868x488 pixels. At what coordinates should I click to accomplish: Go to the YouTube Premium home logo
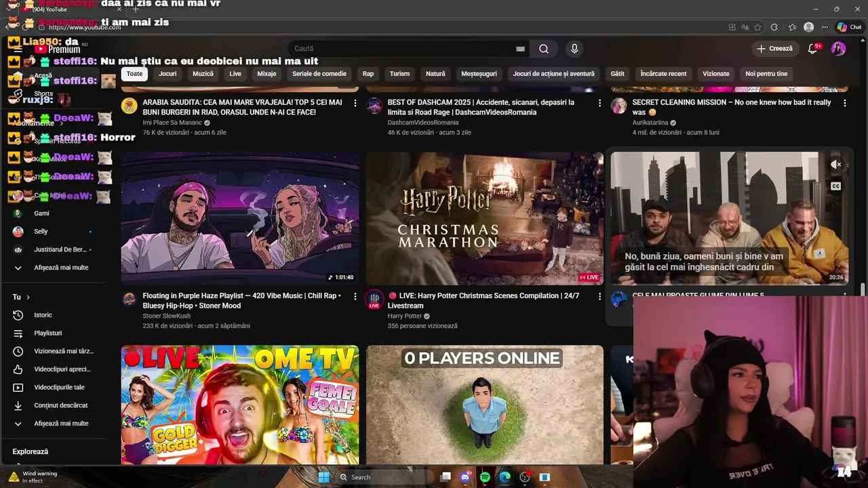[58, 49]
